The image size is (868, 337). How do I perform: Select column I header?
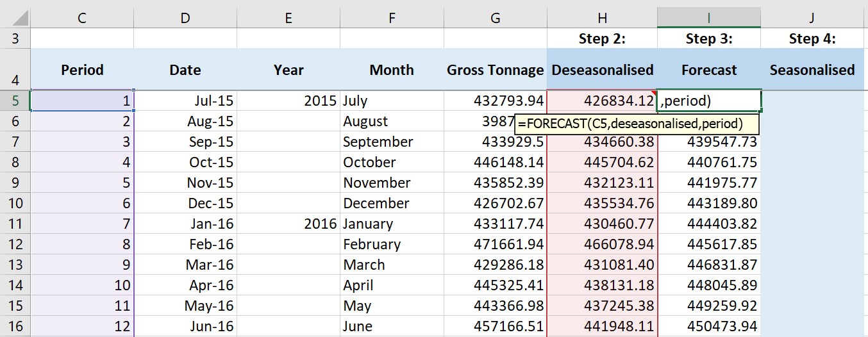[709, 19]
